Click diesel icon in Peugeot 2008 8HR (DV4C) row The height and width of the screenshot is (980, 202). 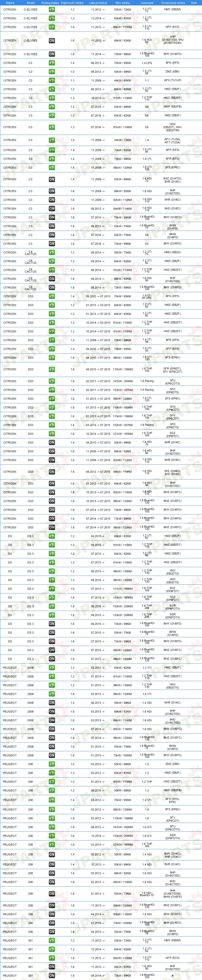pyautogui.click(x=52, y=703)
